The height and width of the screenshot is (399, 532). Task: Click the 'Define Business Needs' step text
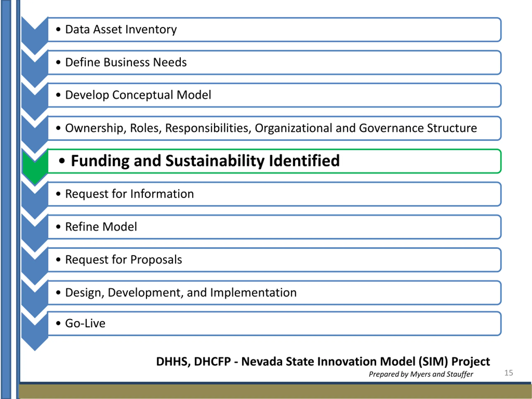click(126, 62)
